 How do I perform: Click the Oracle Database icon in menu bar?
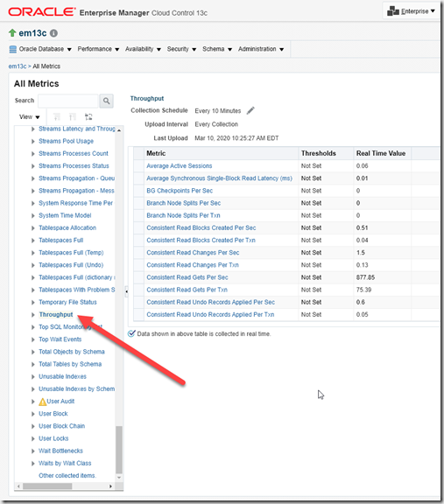tap(13, 49)
